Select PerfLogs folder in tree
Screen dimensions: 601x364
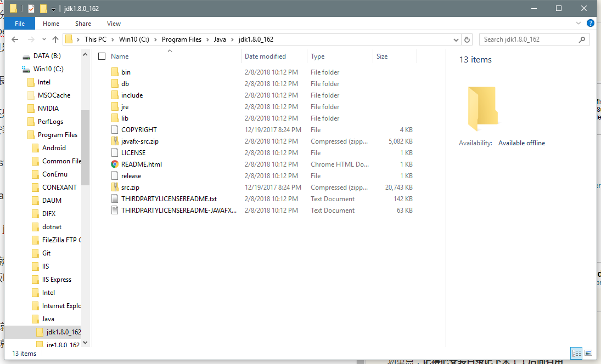(x=50, y=121)
